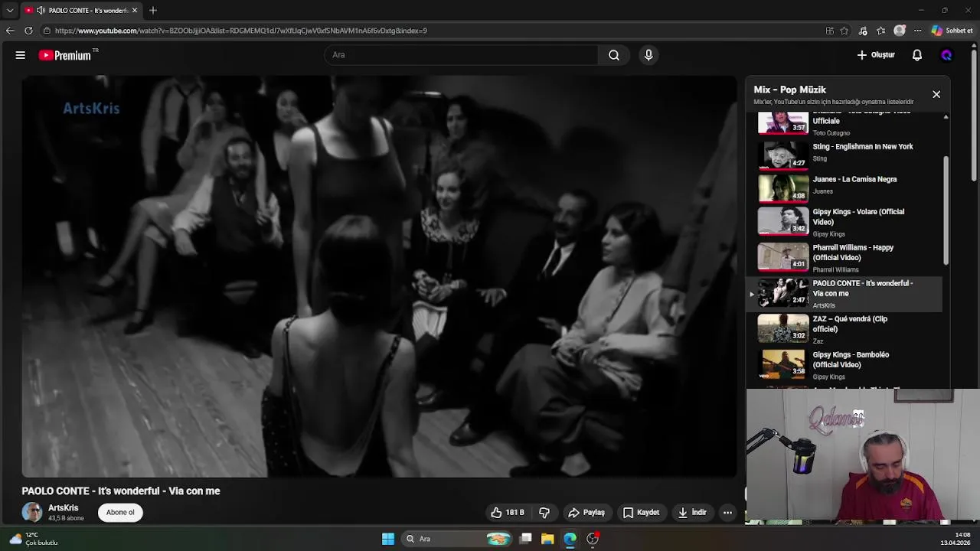
Task: Activate voice search microphone
Action: point(648,55)
